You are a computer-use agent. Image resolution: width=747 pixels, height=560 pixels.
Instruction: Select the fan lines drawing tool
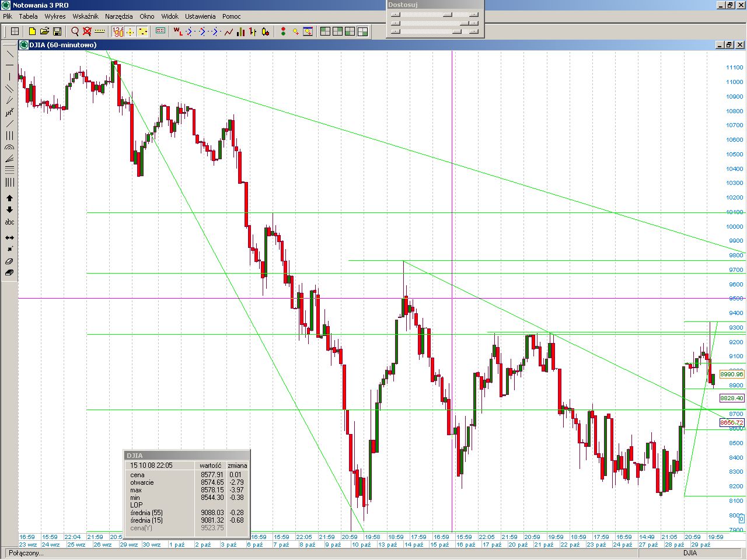coord(9,159)
